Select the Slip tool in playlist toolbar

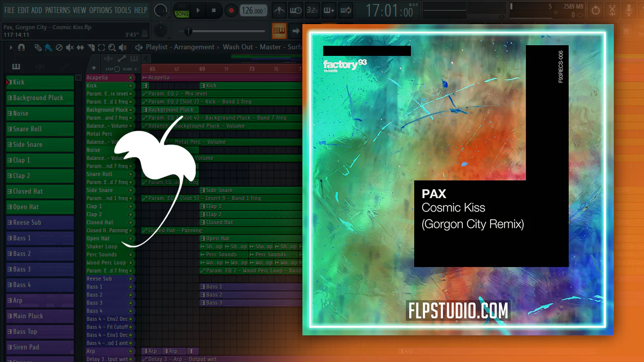pos(80,47)
